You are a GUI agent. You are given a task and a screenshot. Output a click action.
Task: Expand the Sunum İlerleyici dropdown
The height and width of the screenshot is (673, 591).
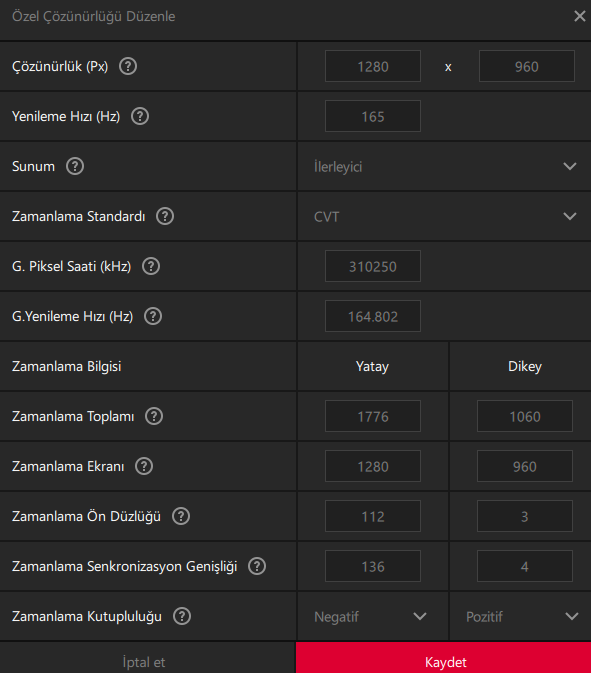click(x=444, y=167)
